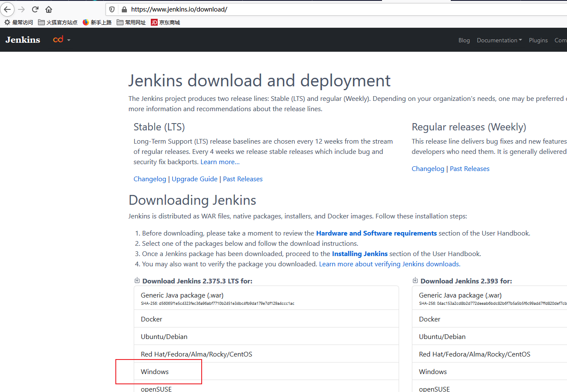The height and width of the screenshot is (392, 567).
Task: Click the home icon in the toolbar
Action: [x=49, y=9]
